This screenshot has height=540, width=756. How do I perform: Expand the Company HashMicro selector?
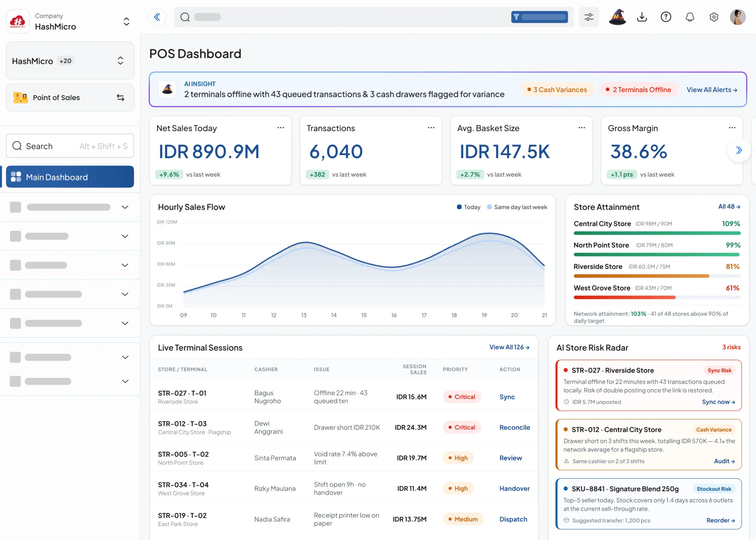click(x=126, y=21)
